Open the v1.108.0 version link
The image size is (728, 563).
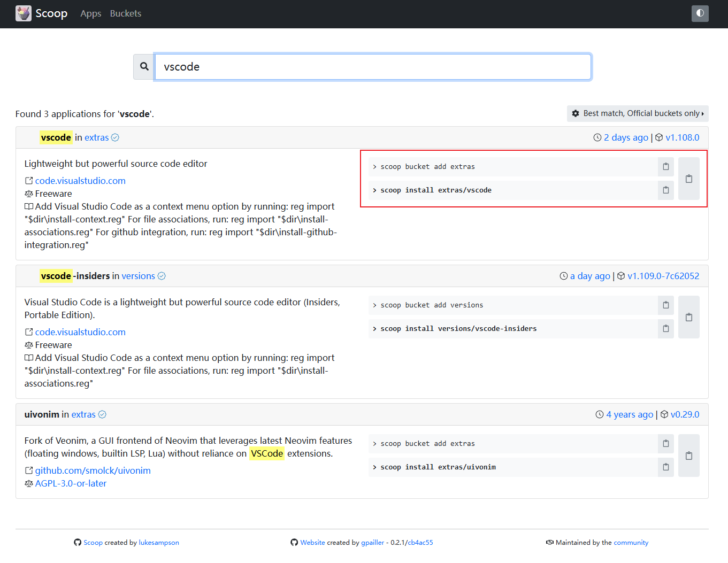pos(682,137)
